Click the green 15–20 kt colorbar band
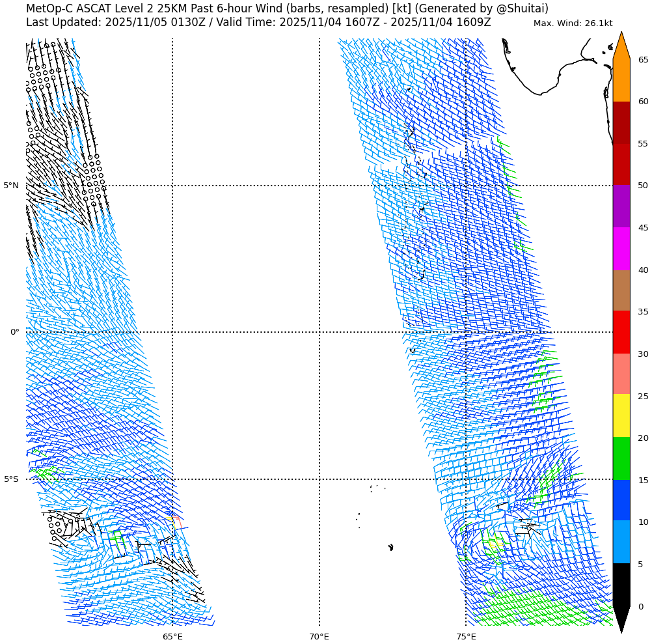Image resolution: width=652 pixels, height=644 pixels. (x=621, y=458)
